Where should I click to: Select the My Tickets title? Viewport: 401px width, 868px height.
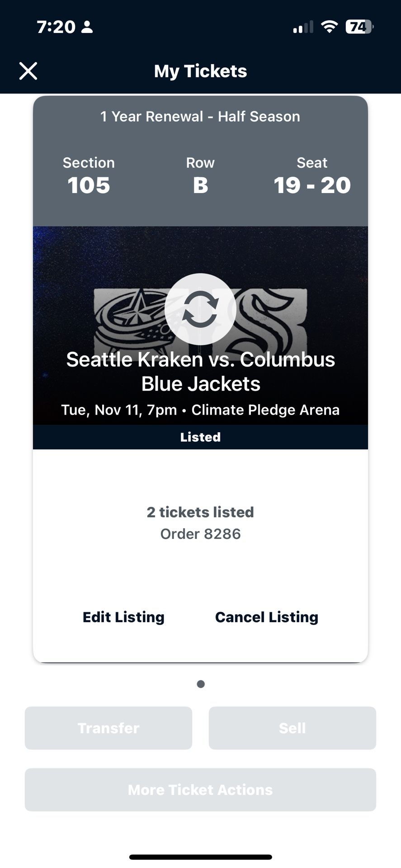pyautogui.click(x=200, y=71)
